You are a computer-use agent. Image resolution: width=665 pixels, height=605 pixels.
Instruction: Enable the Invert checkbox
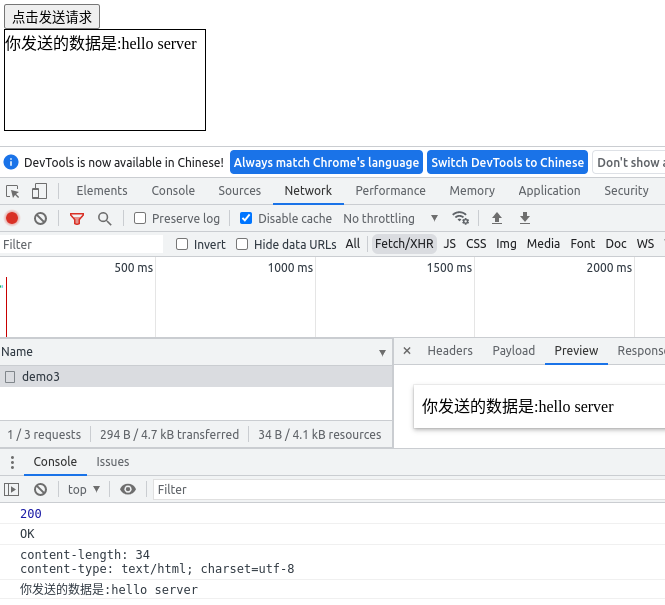click(182, 244)
